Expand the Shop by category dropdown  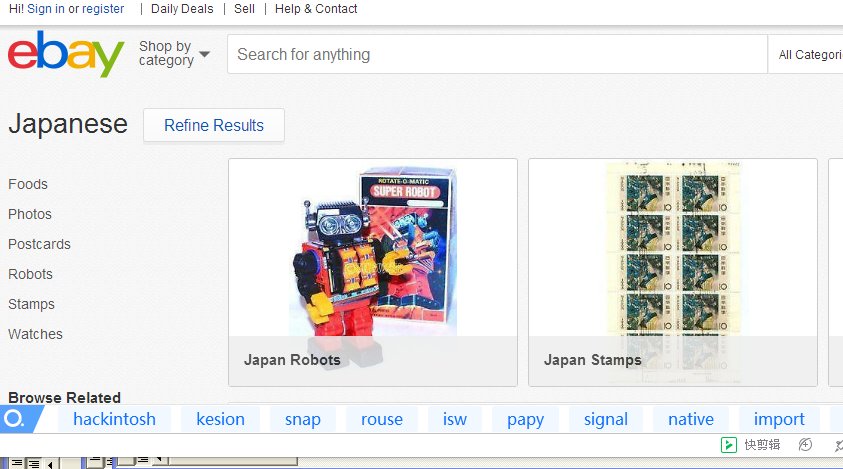(174, 54)
